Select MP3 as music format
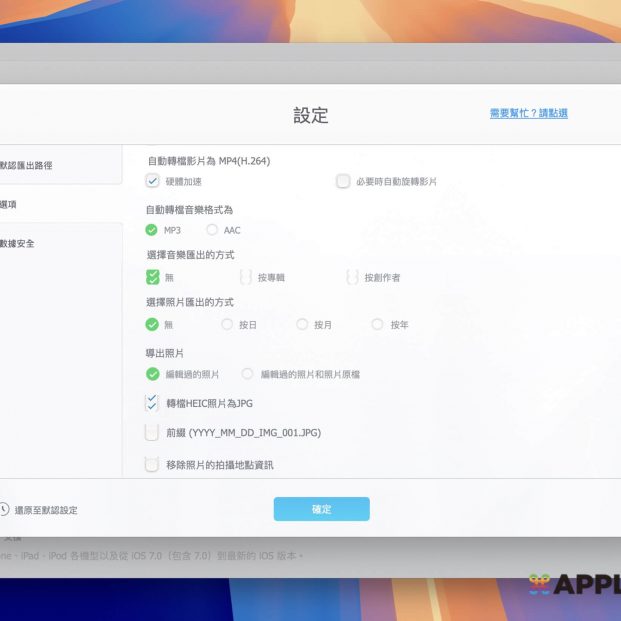 click(x=152, y=230)
